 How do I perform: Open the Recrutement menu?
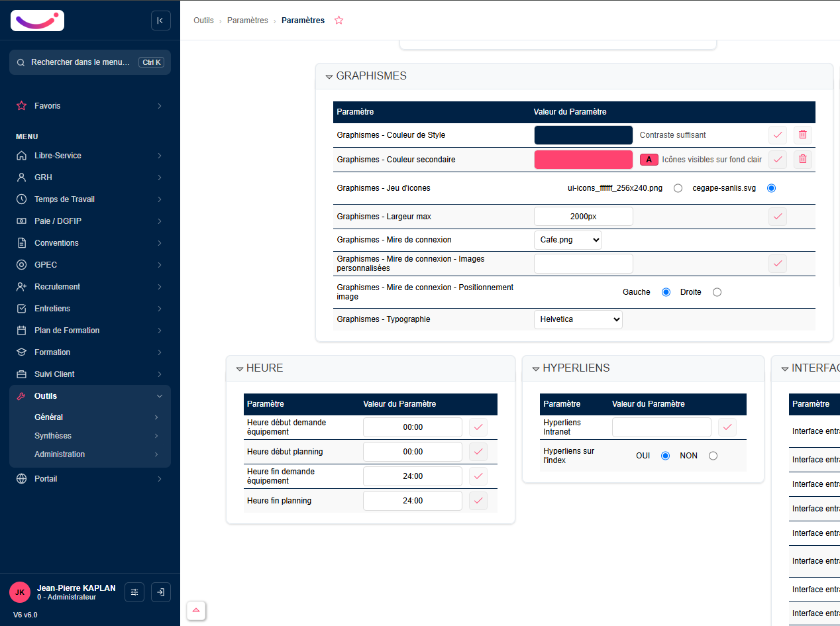tap(90, 287)
